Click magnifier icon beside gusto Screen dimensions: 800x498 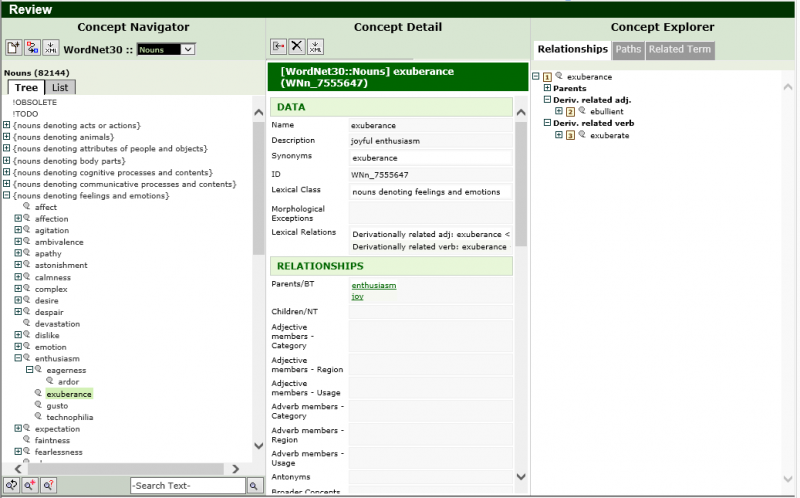coord(38,405)
